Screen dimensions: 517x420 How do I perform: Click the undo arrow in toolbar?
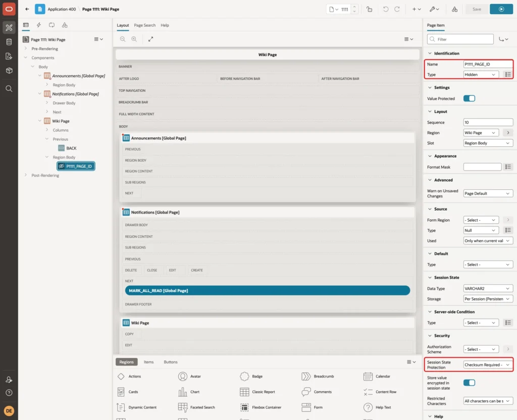tap(385, 9)
